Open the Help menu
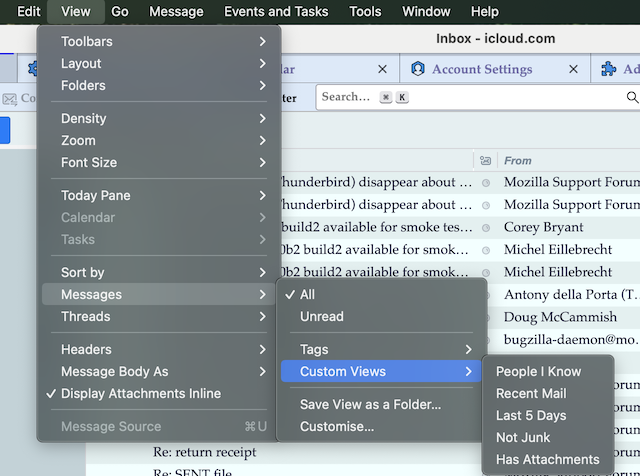 click(484, 11)
